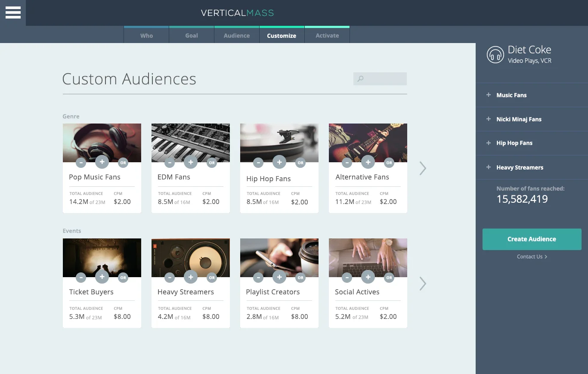
Task: Toggle the OR option on Social Actives card
Action: pyautogui.click(x=389, y=277)
